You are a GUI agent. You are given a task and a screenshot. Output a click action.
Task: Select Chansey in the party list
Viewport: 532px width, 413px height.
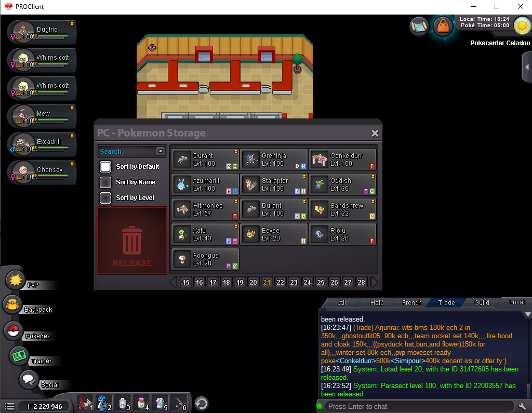[x=42, y=173]
